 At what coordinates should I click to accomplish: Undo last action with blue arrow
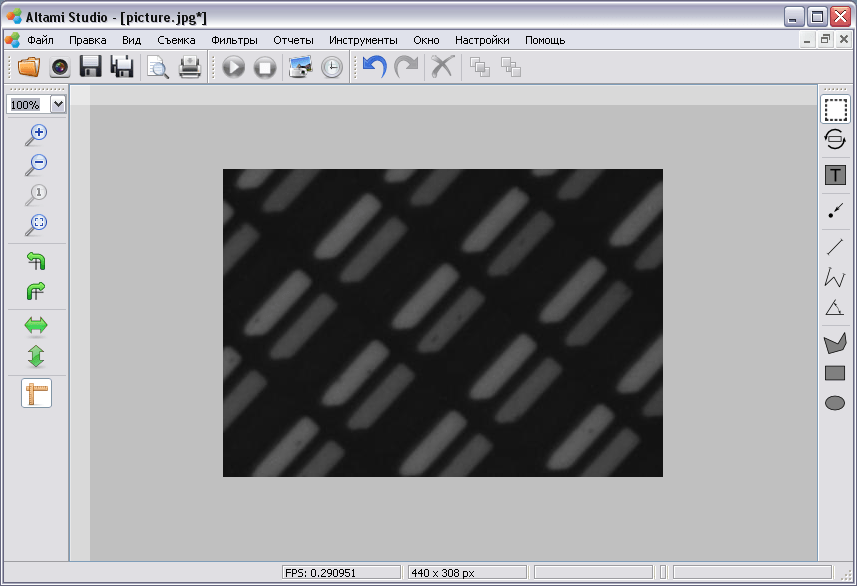375,67
